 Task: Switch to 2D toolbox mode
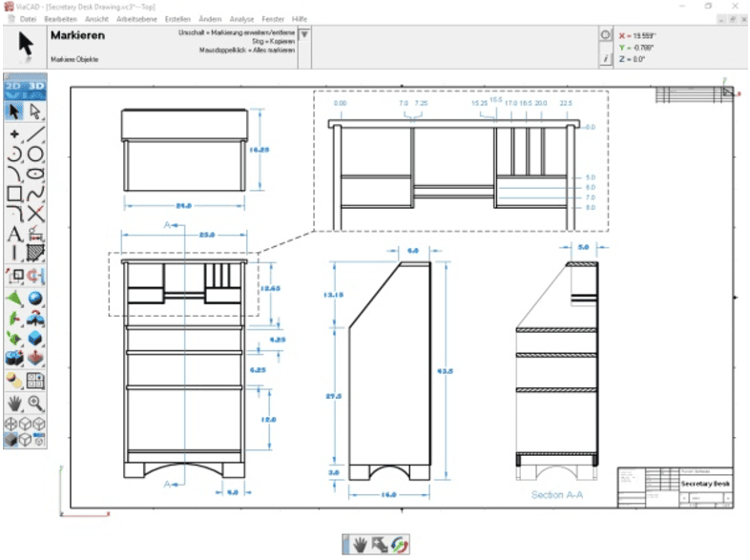coord(13,86)
